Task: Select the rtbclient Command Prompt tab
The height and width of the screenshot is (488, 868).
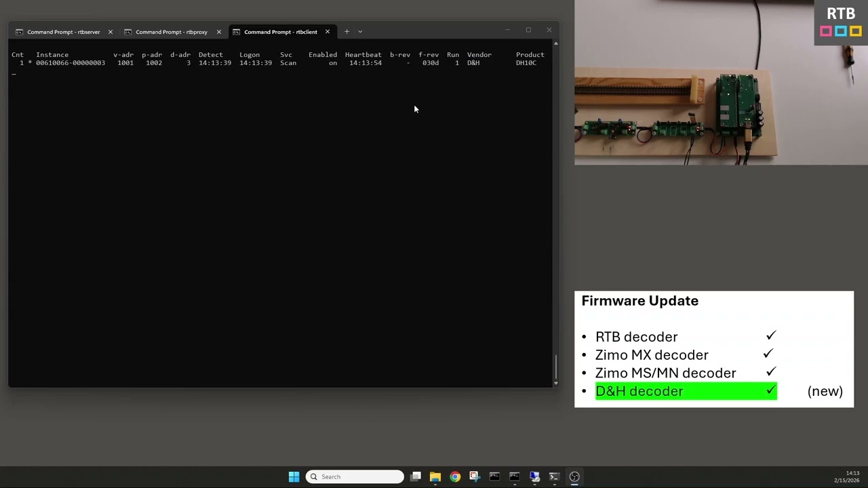Action: tap(281, 32)
